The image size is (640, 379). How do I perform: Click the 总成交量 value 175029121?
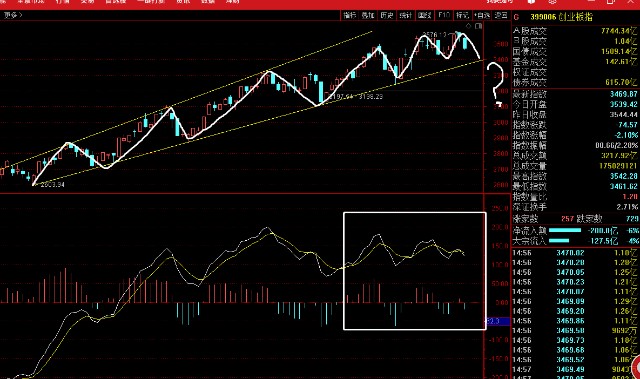(x=618, y=166)
